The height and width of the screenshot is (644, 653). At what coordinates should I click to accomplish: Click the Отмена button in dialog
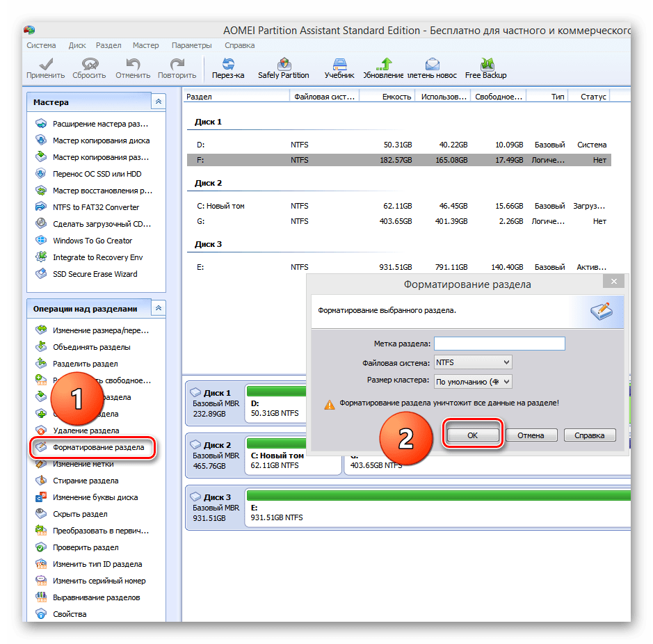tap(531, 435)
